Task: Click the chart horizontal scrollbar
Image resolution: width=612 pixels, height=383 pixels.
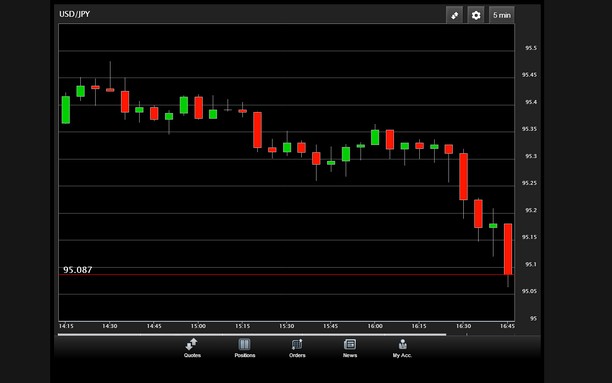Action: pos(252,335)
